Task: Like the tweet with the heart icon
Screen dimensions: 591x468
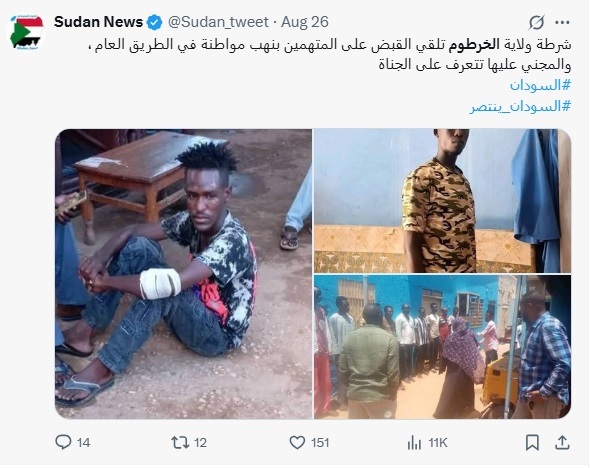Action: click(x=297, y=442)
